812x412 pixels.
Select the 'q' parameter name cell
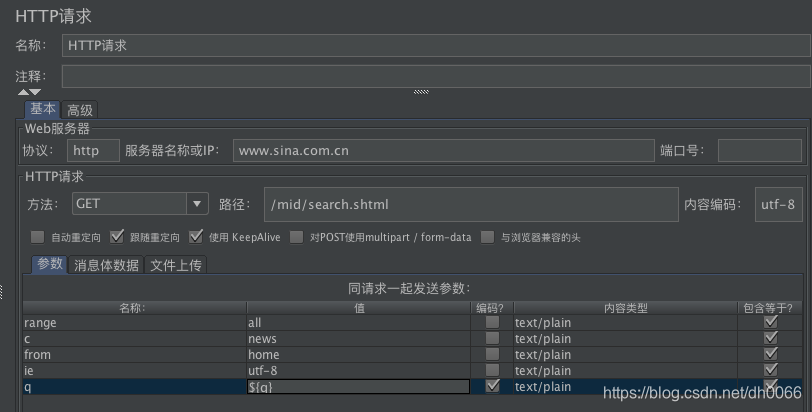pos(135,387)
